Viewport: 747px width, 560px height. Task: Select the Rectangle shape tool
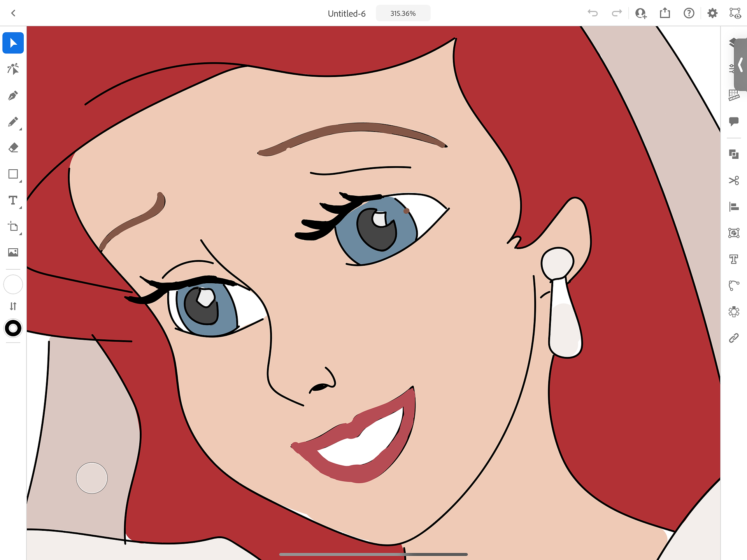point(13,174)
